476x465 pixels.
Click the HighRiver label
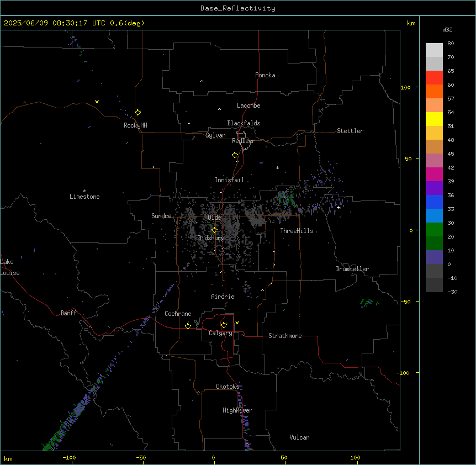(x=237, y=410)
